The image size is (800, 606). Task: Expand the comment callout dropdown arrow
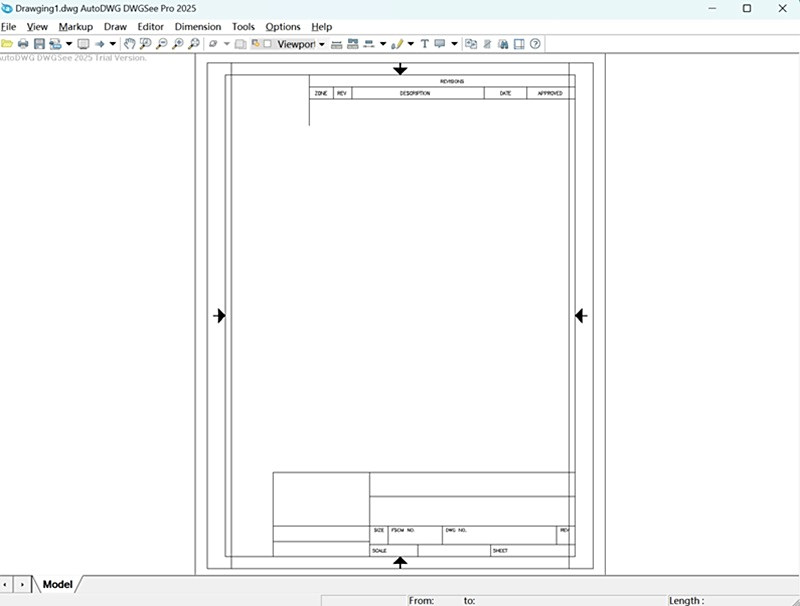[454, 44]
